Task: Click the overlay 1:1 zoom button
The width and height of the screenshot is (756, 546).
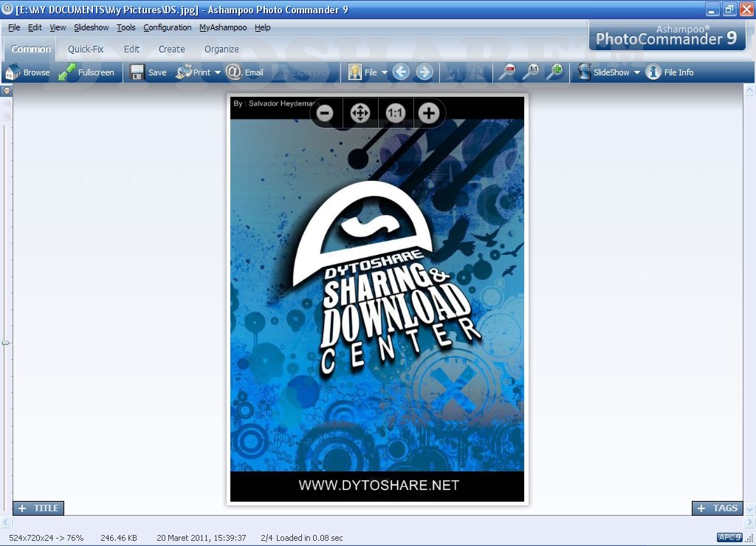Action: (396, 113)
